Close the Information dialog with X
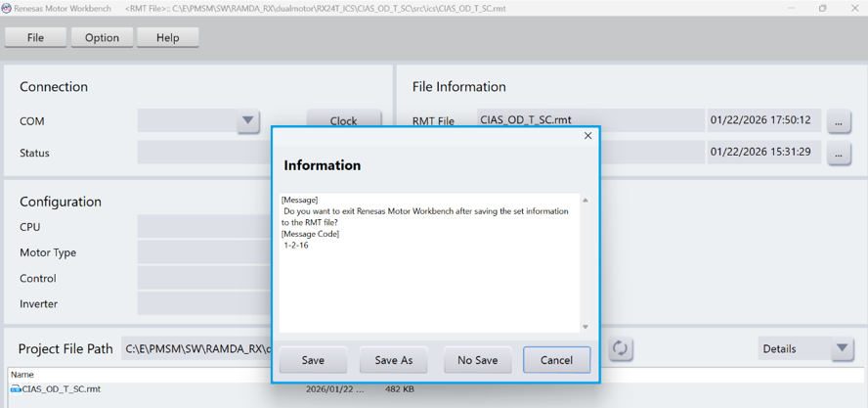This screenshot has height=408, width=868. (x=587, y=136)
